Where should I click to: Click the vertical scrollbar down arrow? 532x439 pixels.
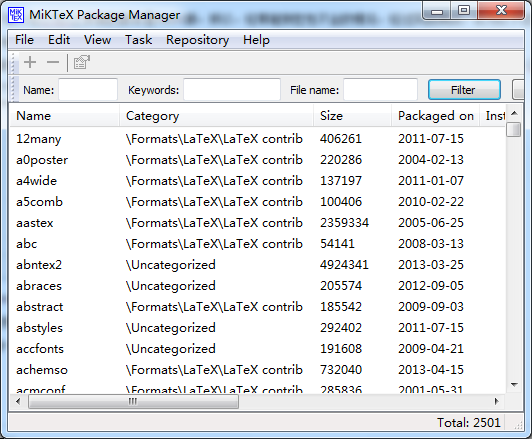pos(514,385)
